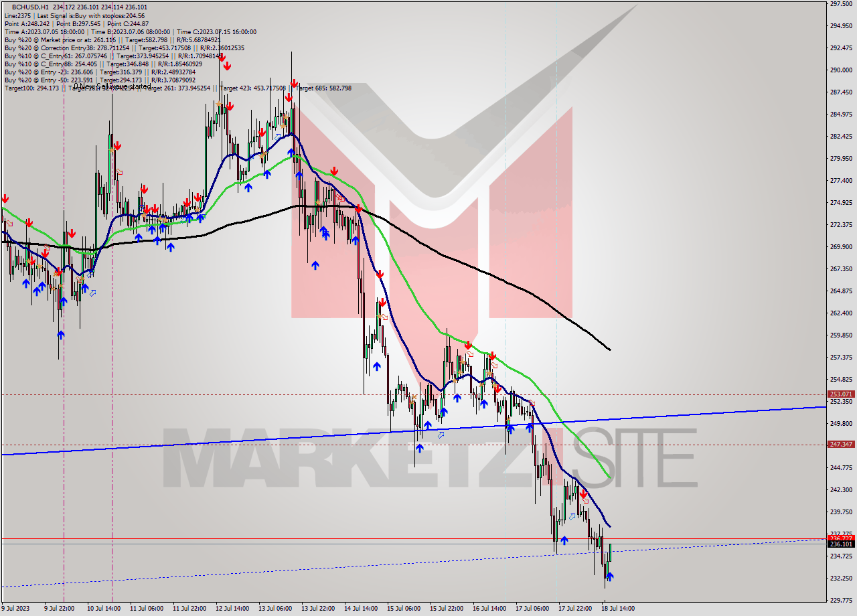Viewport: 857px width, 616px height.
Task: Click the 249.800 price axis label
Action: pyautogui.click(x=840, y=424)
